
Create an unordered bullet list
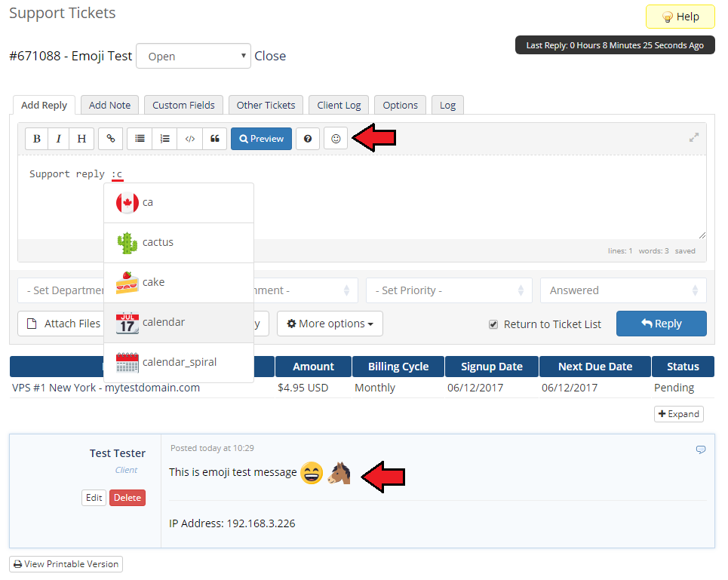click(x=140, y=139)
